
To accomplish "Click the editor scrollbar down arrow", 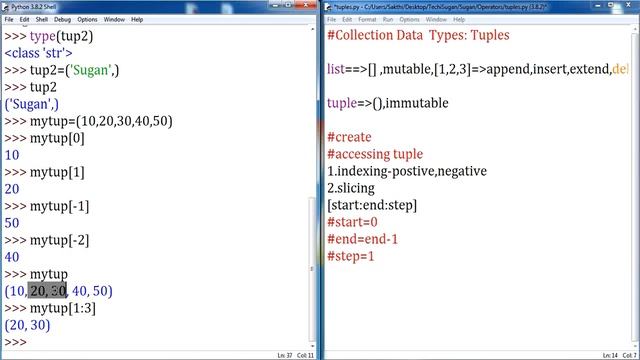I will coord(636,346).
